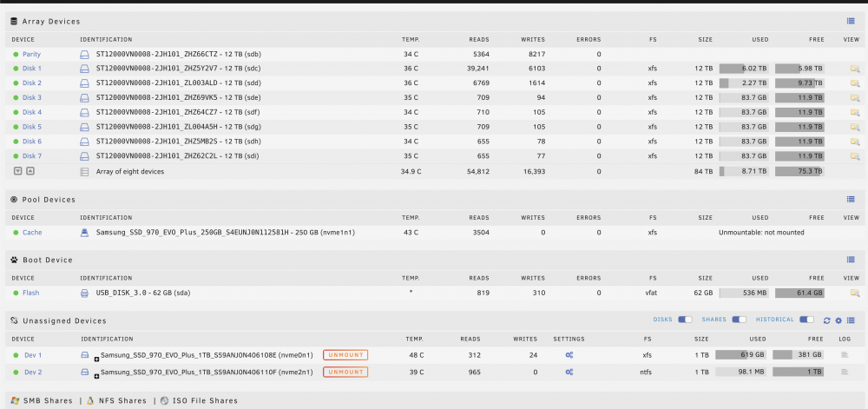
Task: View the Dev 2 log icon
Action: tap(845, 373)
